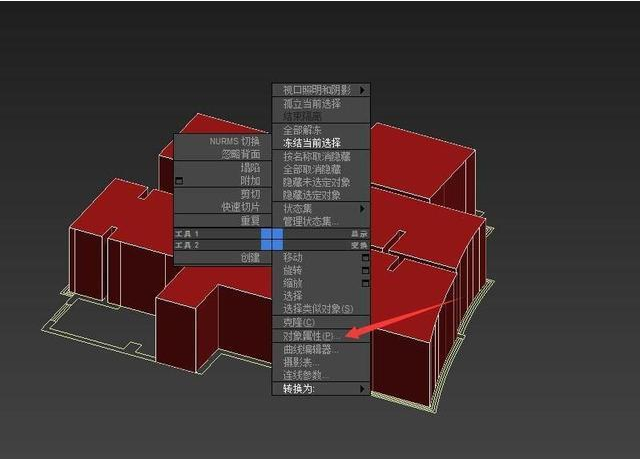Choose 冻结当前选择 in the menu
640x459 pixels.
click(312, 143)
